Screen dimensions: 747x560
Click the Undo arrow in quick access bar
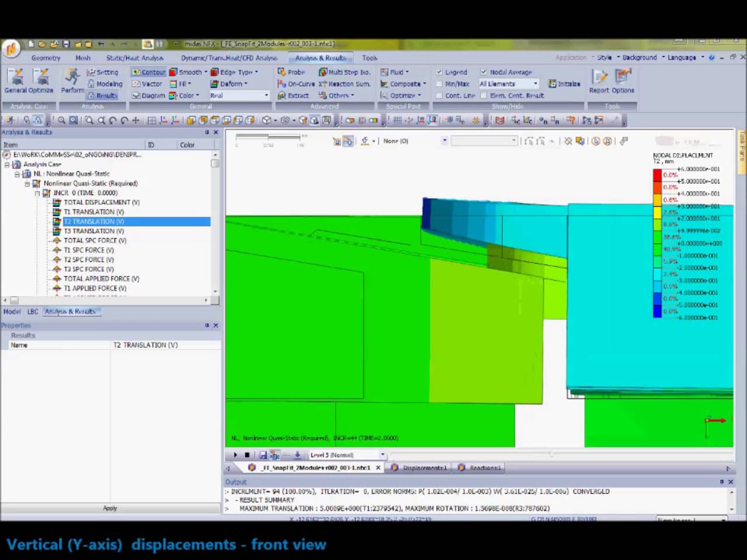[101, 44]
